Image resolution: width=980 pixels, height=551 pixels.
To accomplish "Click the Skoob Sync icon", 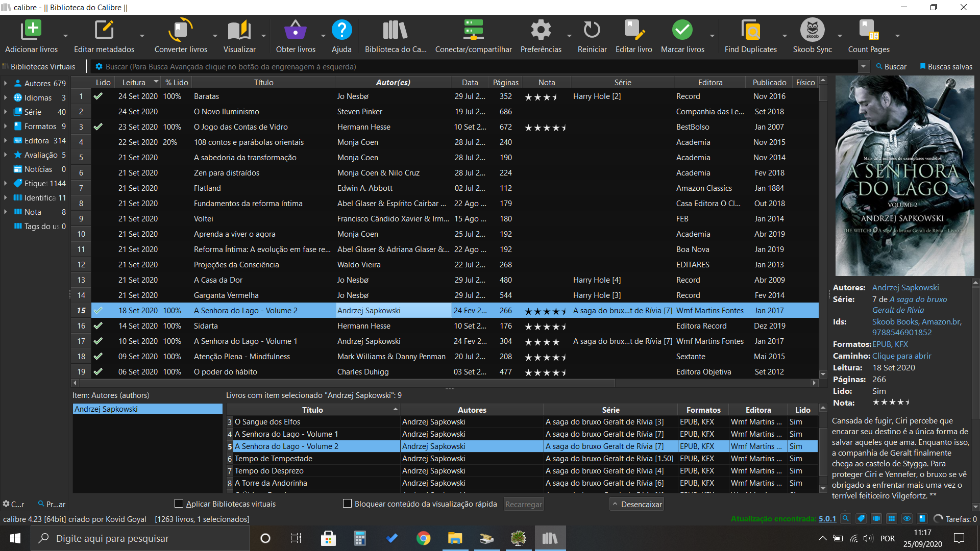I will click(x=812, y=31).
